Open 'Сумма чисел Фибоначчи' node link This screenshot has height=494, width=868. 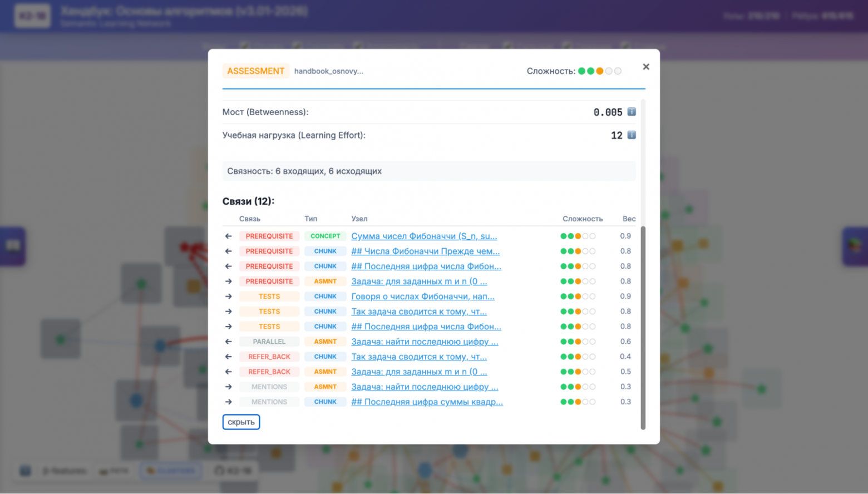[424, 236]
